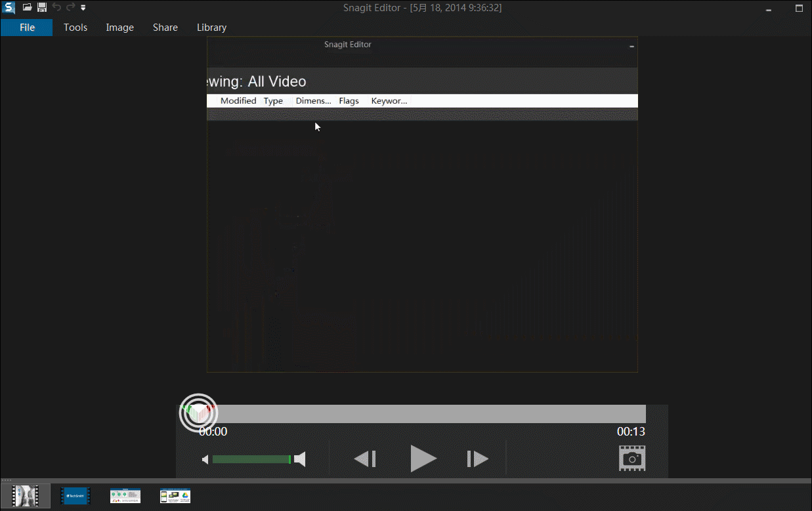
Task: Select the TechSmith video thumbnail in tray
Action: coord(75,496)
